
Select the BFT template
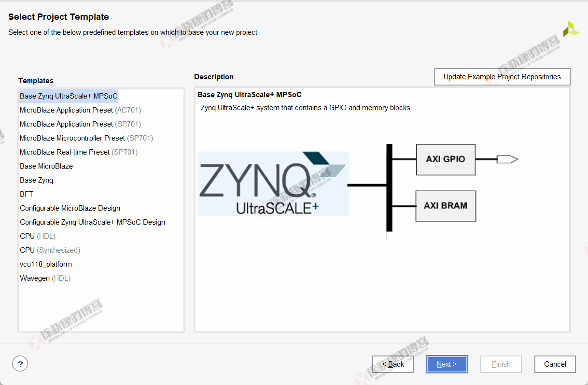pyautogui.click(x=27, y=194)
